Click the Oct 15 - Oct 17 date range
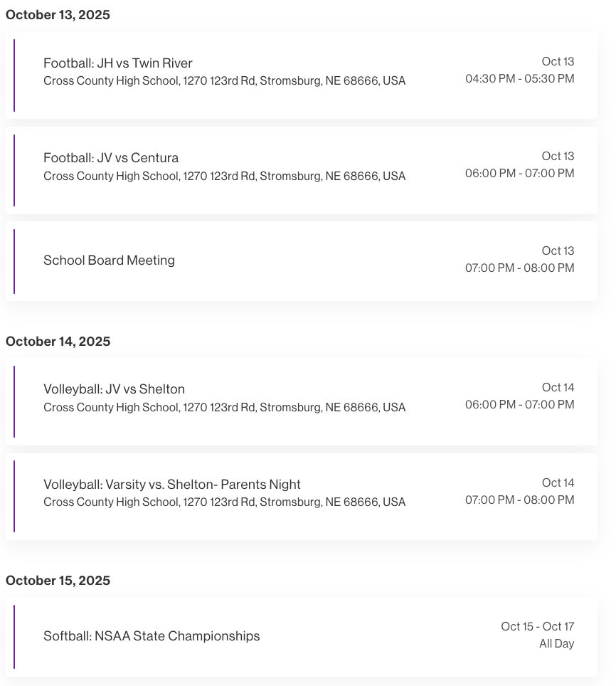This screenshot has height=686, width=616. [537, 627]
